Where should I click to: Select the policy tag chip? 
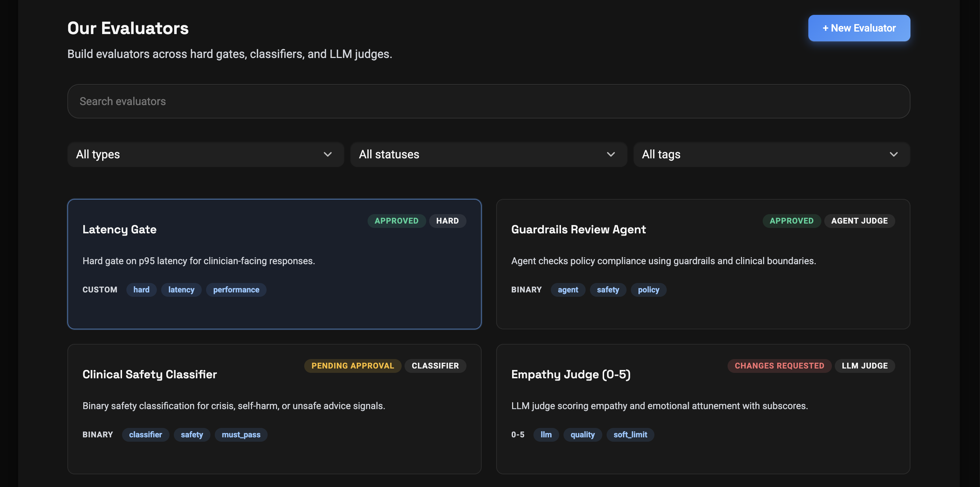(x=648, y=290)
